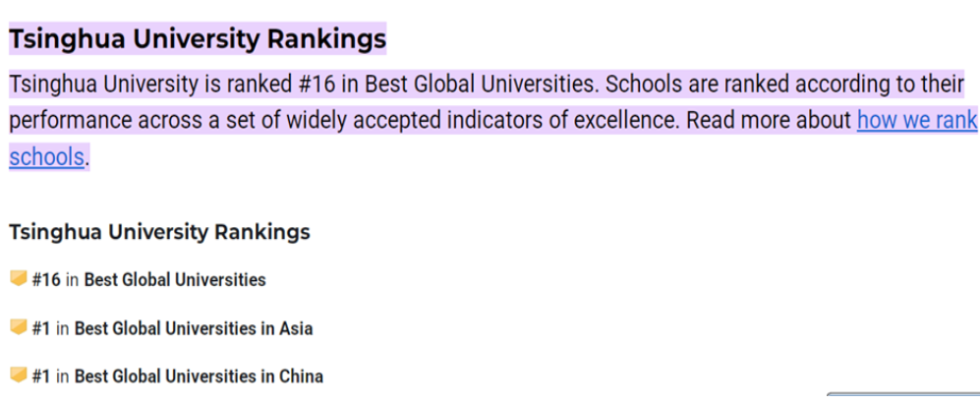
Task: Open the "how we rank schools" link
Action: tap(916, 121)
